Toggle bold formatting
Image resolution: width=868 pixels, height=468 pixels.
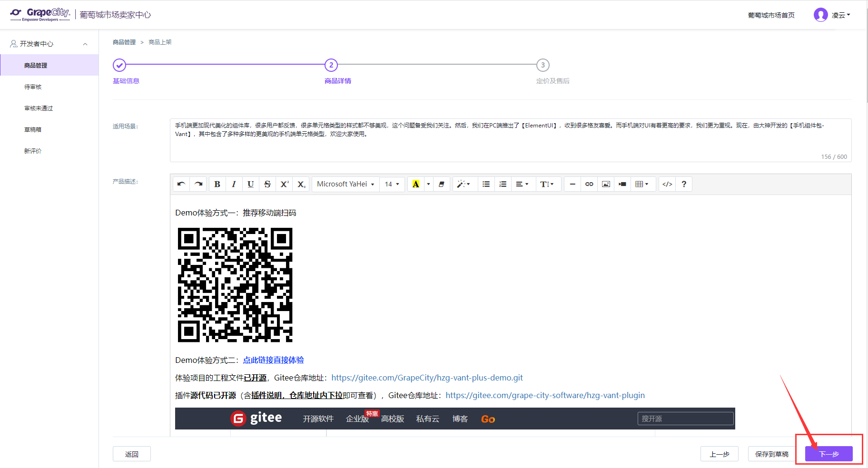[217, 184]
